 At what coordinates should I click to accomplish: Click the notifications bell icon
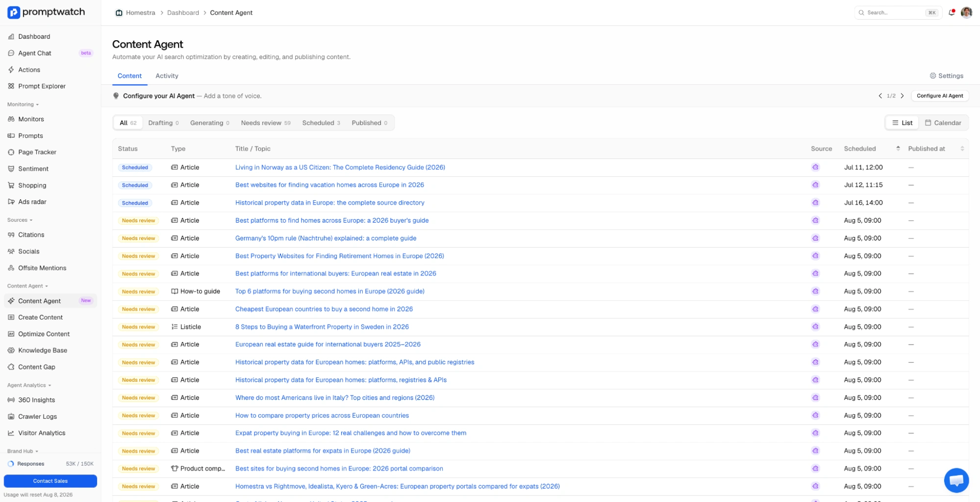pos(952,12)
